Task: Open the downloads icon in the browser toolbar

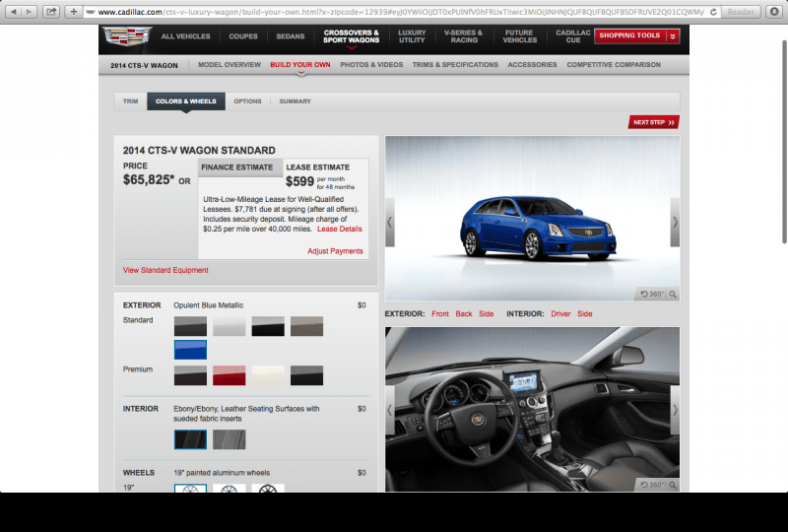Action: pos(774,12)
